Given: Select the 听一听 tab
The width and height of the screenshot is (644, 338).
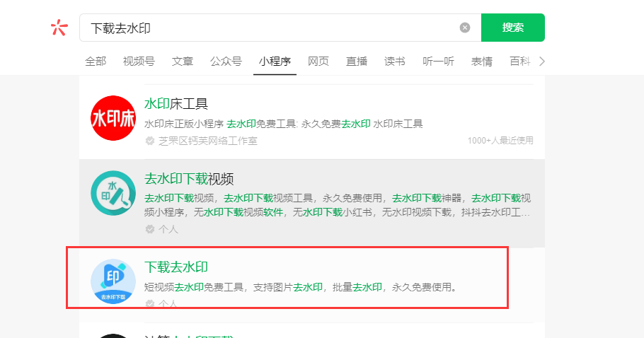Looking at the screenshot, I should click(x=438, y=62).
